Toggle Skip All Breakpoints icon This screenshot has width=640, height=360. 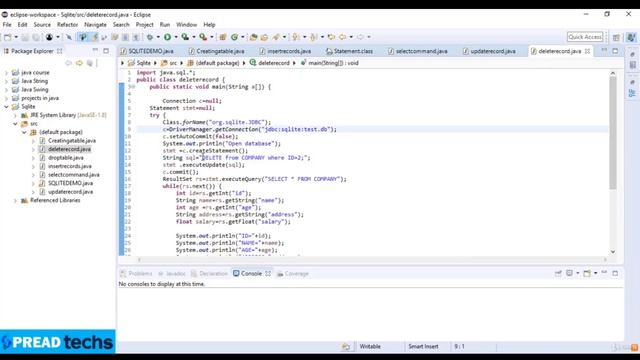(x=69, y=37)
